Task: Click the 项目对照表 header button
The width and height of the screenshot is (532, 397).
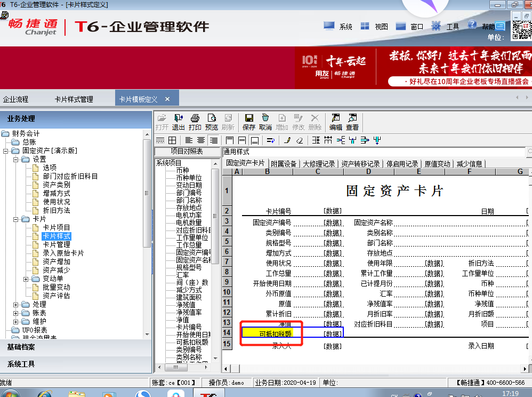Action: (x=187, y=152)
